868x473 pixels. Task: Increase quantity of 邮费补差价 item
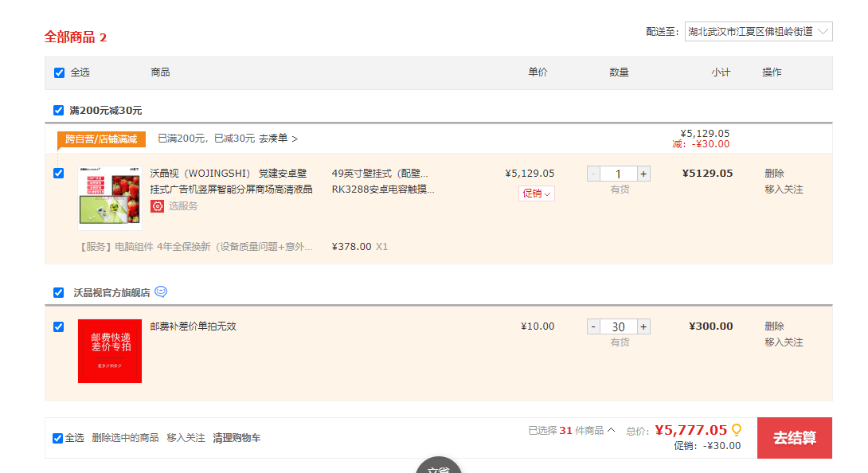point(643,326)
